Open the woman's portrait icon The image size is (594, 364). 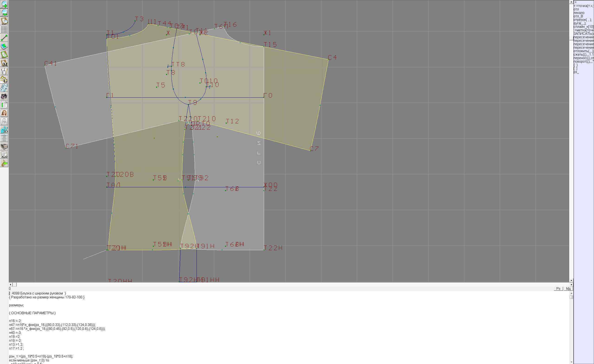tap(4, 113)
